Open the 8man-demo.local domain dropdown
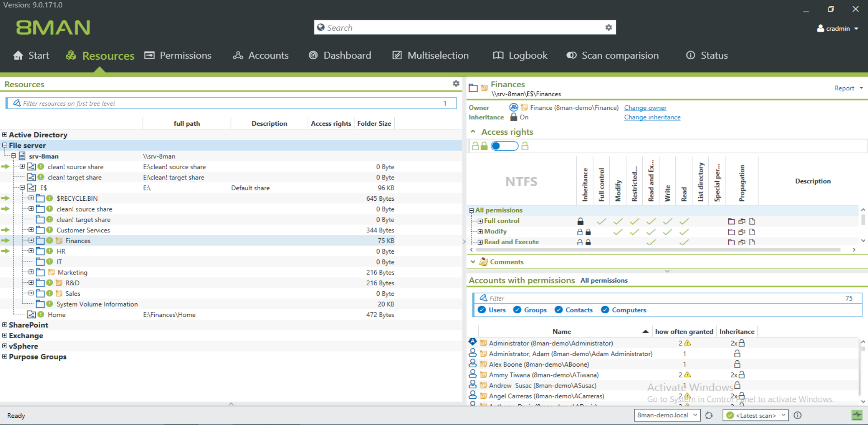 click(x=667, y=415)
